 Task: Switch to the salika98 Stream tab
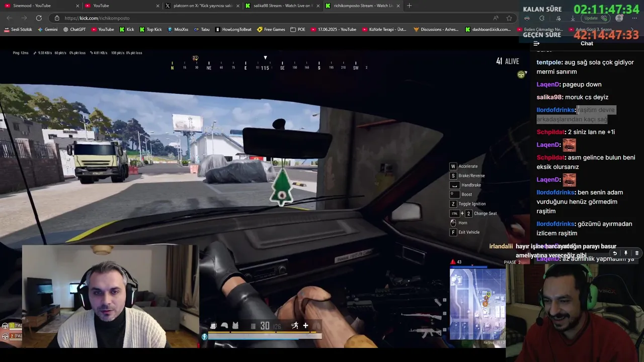(282, 6)
